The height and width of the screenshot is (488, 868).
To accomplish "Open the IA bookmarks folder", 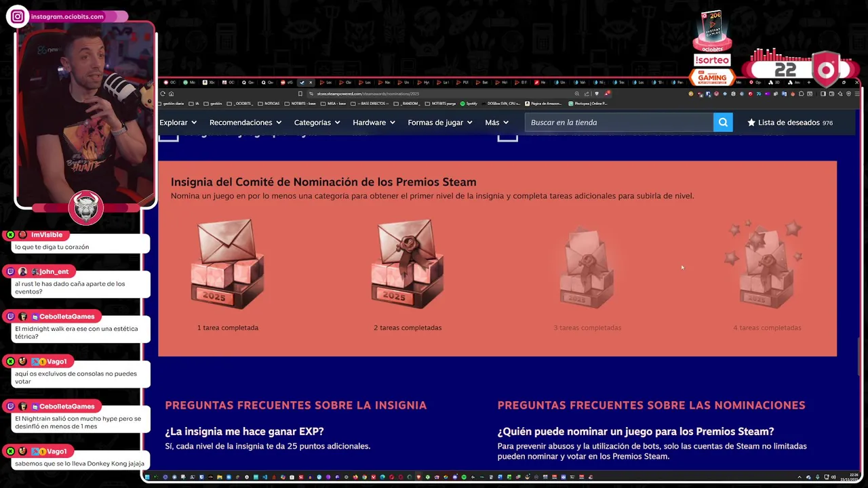I will 194,104.
